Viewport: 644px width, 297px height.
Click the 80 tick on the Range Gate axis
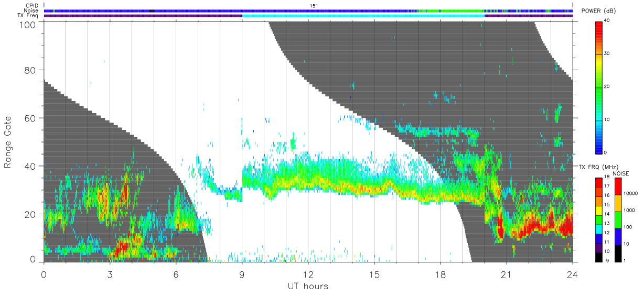(30, 70)
